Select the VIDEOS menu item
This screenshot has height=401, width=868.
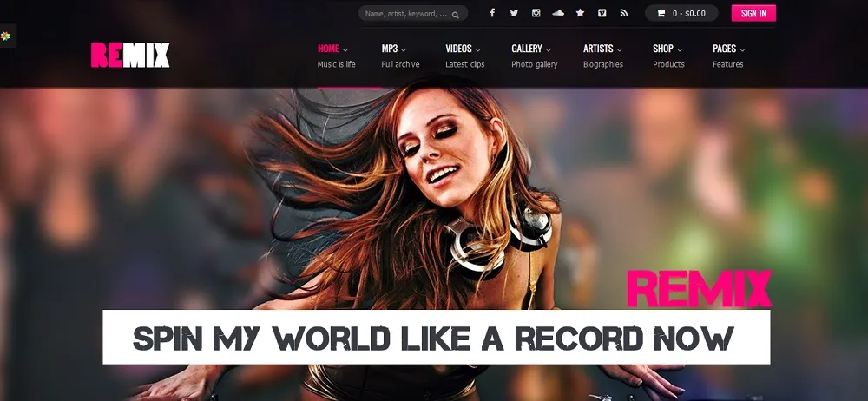coord(458,49)
